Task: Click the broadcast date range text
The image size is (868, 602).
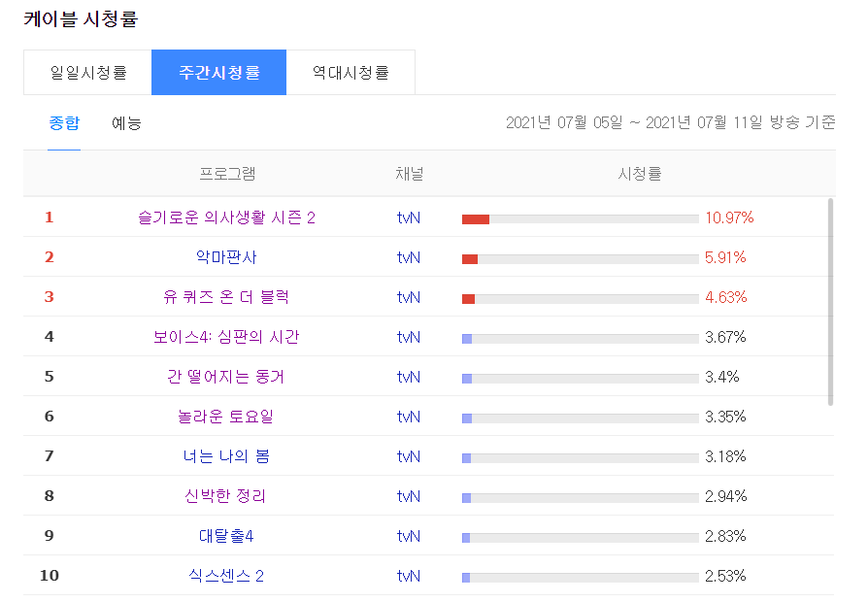Action: 670,123
